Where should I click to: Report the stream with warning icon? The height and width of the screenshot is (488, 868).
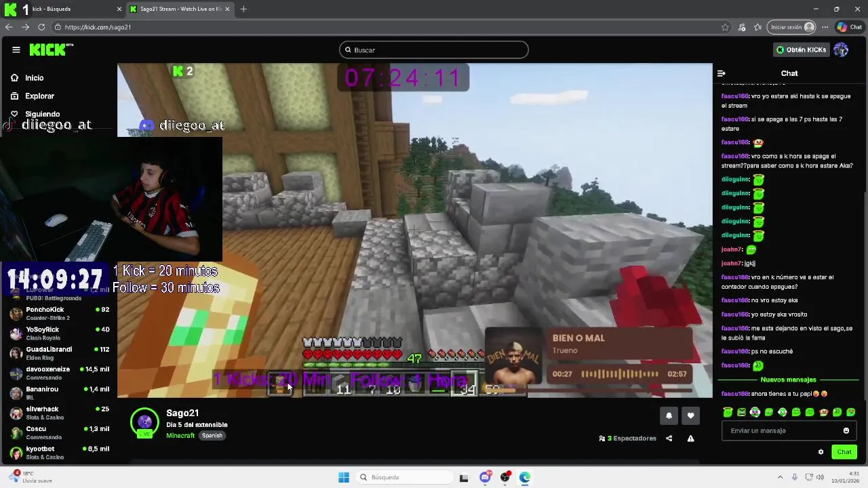(690, 439)
